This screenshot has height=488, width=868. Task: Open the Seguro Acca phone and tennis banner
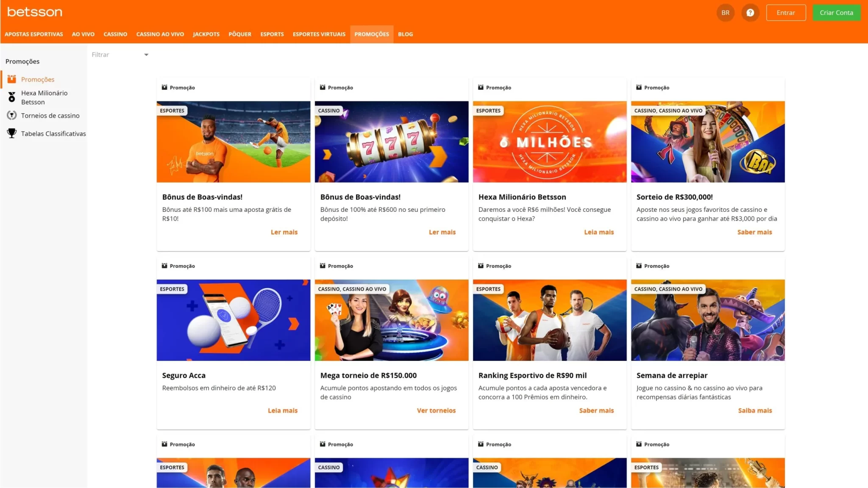point(234,320)
